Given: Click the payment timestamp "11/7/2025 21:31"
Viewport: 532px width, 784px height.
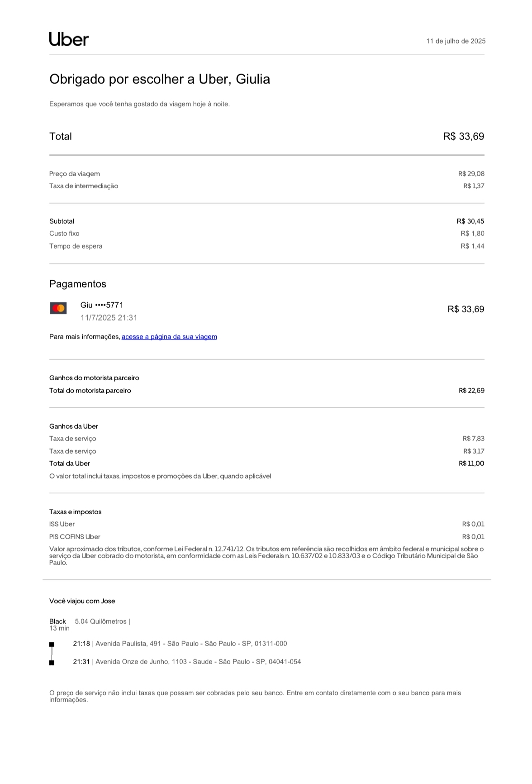Looking at the screenshot, I should point(109,318).
